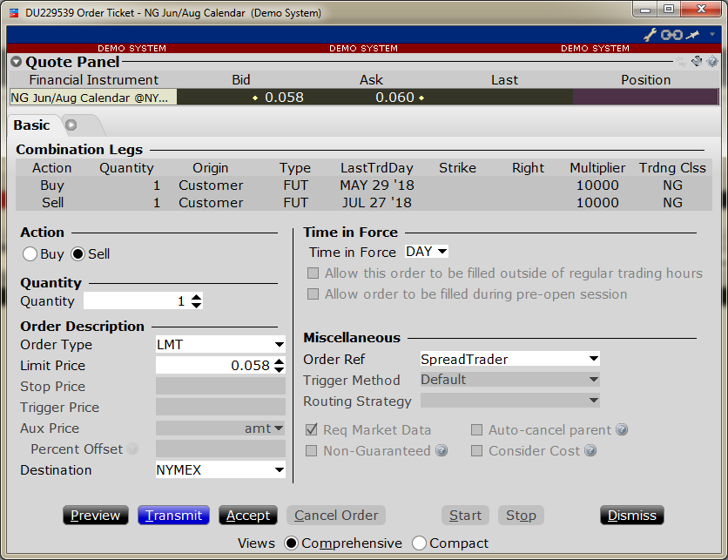Click help icon beside Consider Cost
The width and height of the screenshot is (728, 560).
pos(591,450)
